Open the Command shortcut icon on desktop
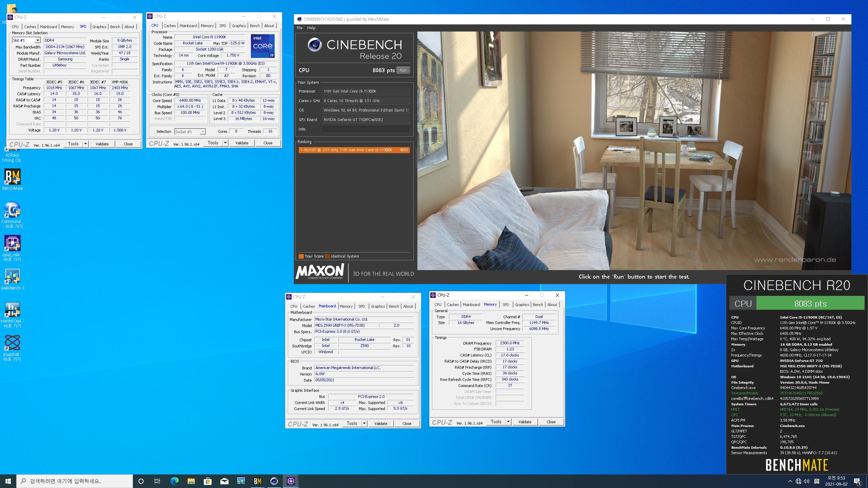This screenshot has width=868, height=488. click(13, 215)
